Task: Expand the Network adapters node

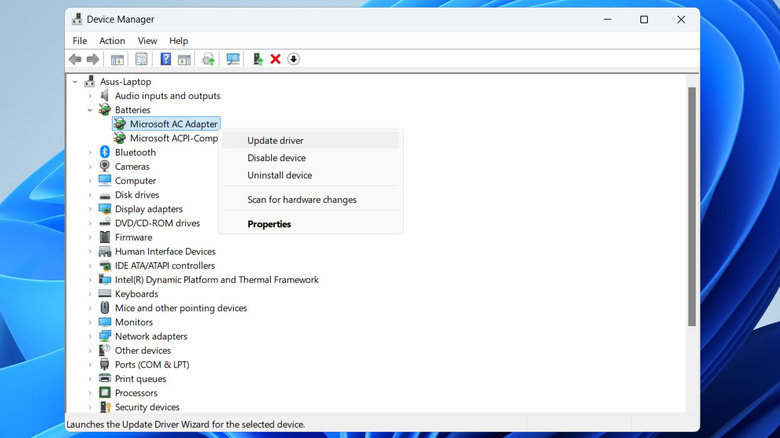Action: click(90, 337)
